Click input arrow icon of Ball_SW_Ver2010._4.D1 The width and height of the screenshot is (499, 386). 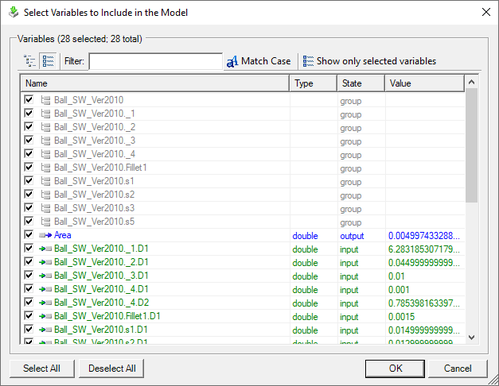45,289
